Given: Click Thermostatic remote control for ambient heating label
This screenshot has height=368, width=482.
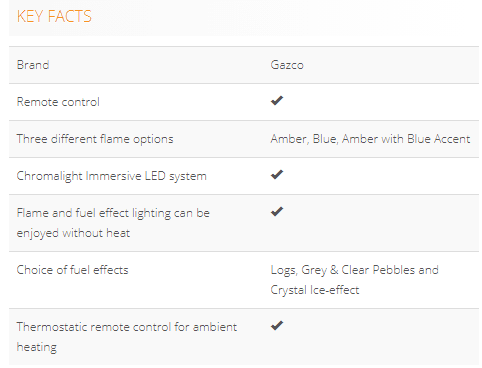Looking at the screenshot, I should 127,337.
